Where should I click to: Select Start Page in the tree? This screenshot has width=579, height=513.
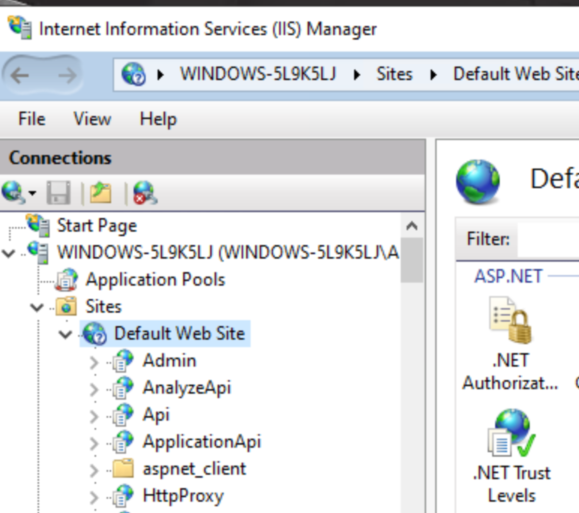coord(97,226)
